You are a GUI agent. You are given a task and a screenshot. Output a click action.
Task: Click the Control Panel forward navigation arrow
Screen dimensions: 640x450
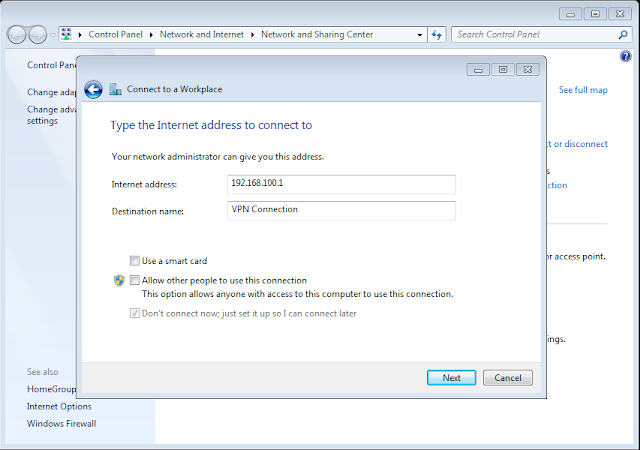pyautogui.click(x=38, y=35)
